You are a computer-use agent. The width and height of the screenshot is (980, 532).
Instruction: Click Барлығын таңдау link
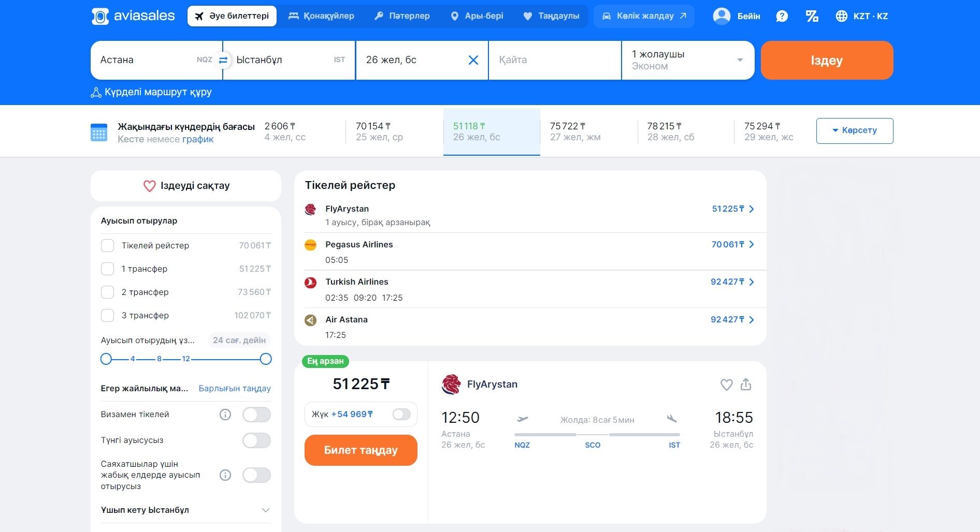(235, 389)
